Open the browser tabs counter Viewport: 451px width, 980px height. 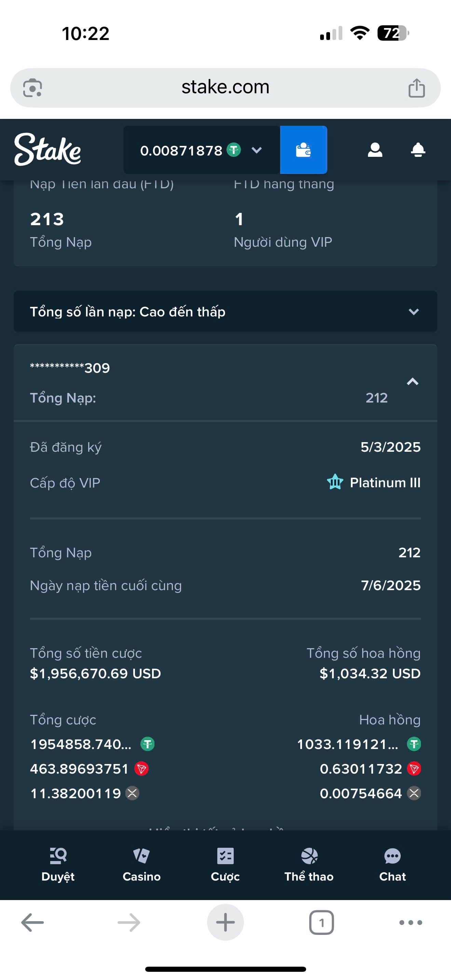pos(321,922)
